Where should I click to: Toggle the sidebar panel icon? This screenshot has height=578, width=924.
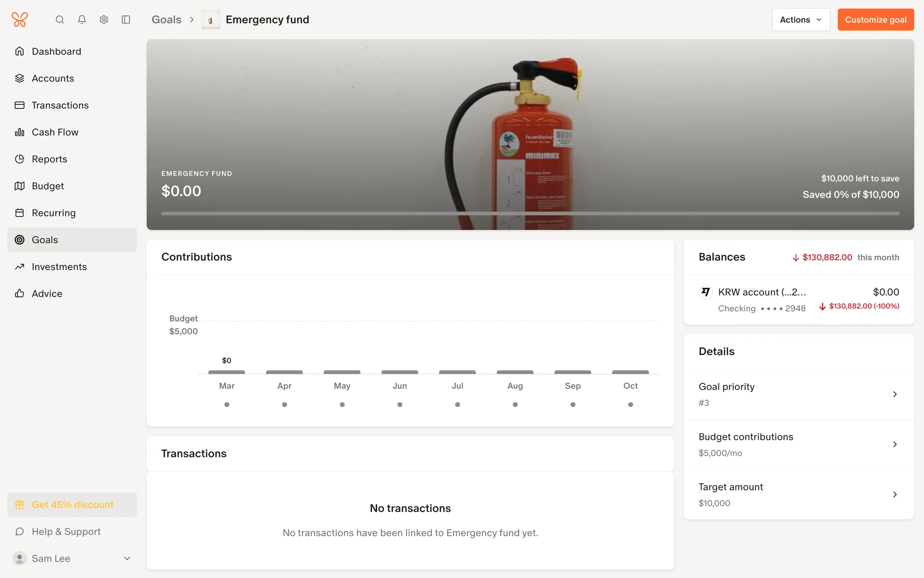tap(126, 20)
